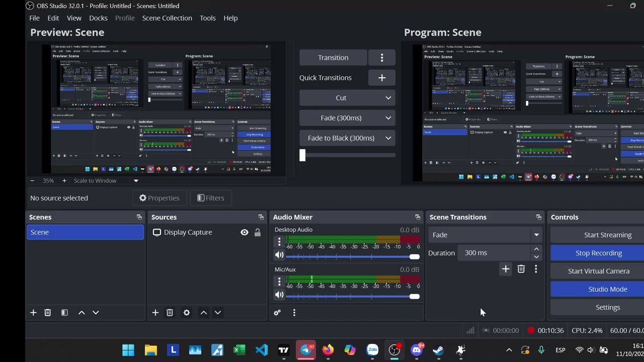Open Audio Mixer options menu at the bottom
The image size is (644, 362).
[x=294, y=313]
